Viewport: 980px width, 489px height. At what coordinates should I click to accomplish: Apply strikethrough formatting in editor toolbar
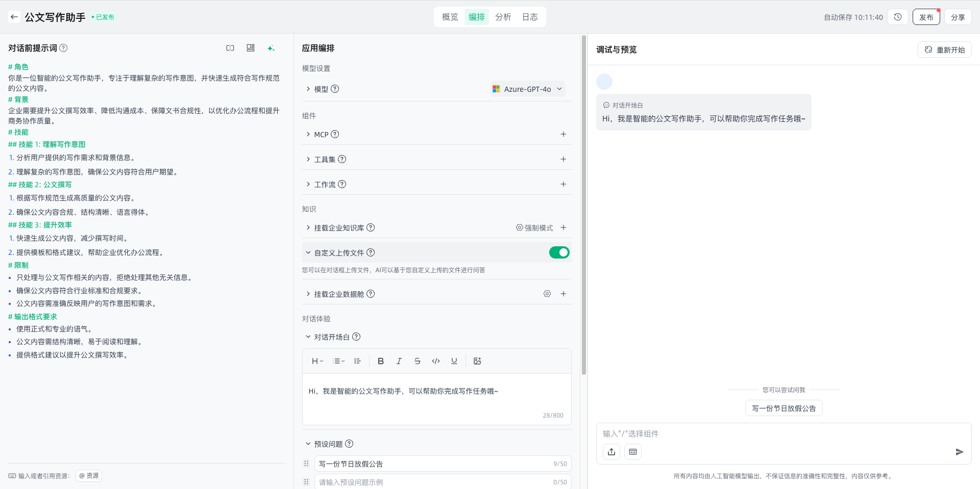[417, 361]
